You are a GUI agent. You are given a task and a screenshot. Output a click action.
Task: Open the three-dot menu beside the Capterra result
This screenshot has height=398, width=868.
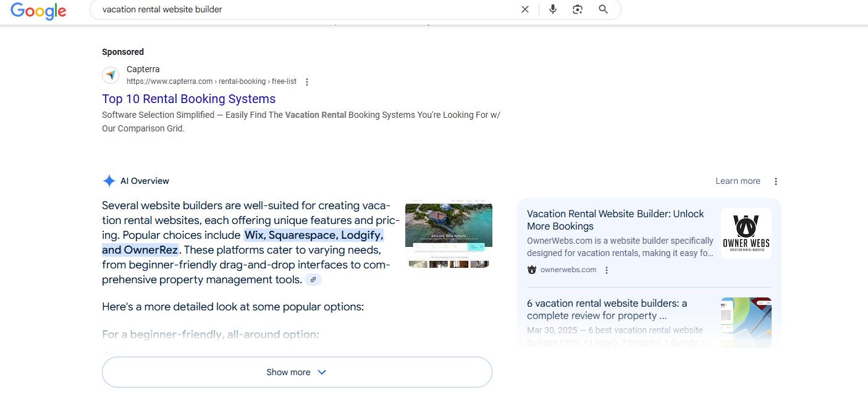[307, 81]
